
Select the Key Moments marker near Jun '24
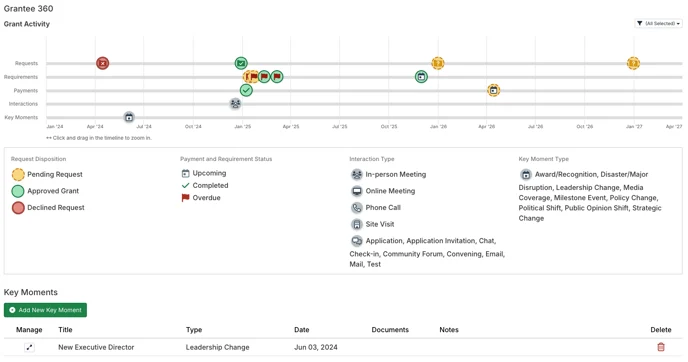pyautogui.click(x=129, y=118)
